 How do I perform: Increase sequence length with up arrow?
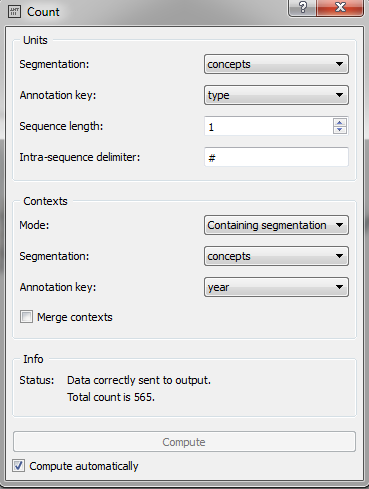pyautogui.click(x=340, y=122)
